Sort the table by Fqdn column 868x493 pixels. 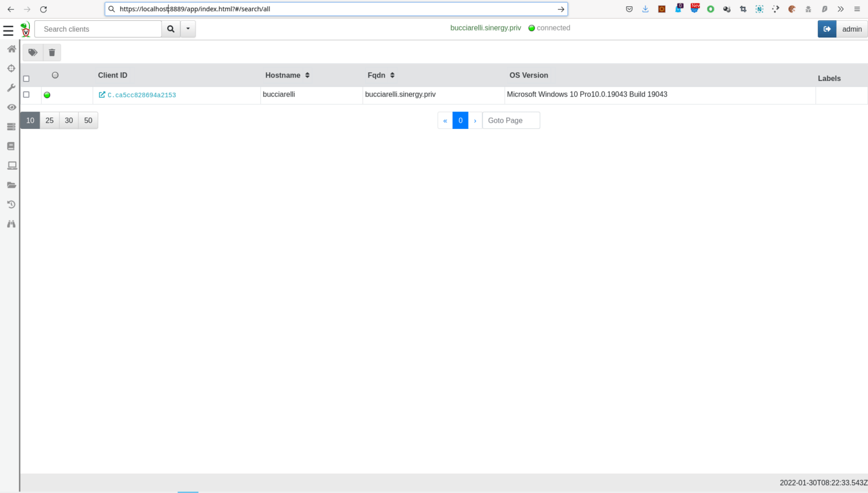tap(392, 75)
